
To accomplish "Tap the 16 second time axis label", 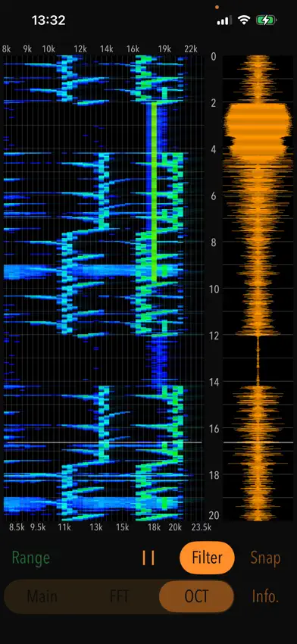I will click(x=213, y=428).
